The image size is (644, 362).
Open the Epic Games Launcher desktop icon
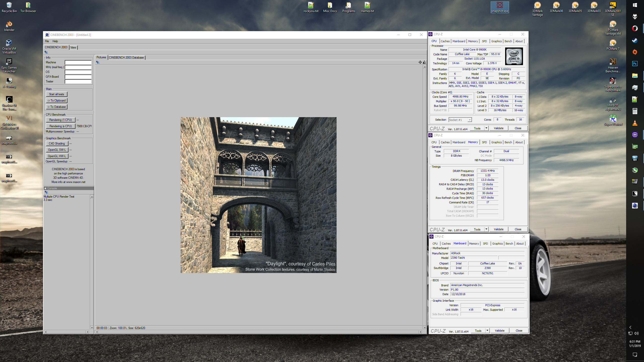coord(9,66)
